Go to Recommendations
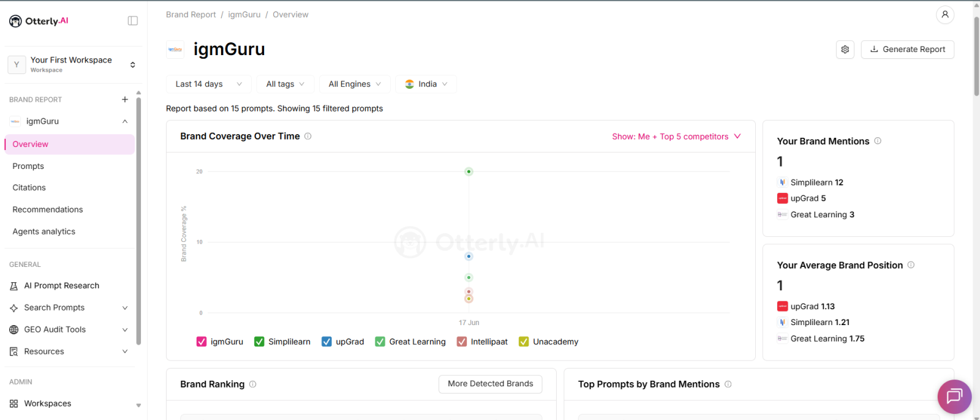Image resolution: width=980 pixels, height=420 pixels. coord(48,210)
